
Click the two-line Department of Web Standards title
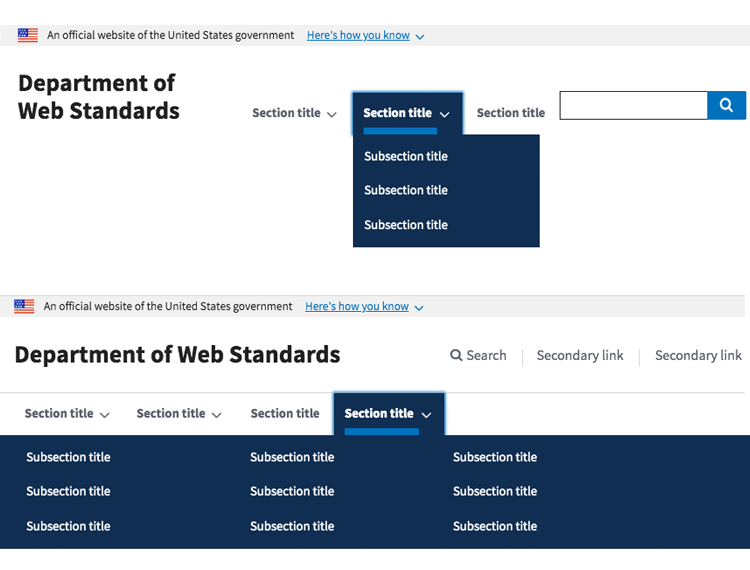click(x=99, y=97)
